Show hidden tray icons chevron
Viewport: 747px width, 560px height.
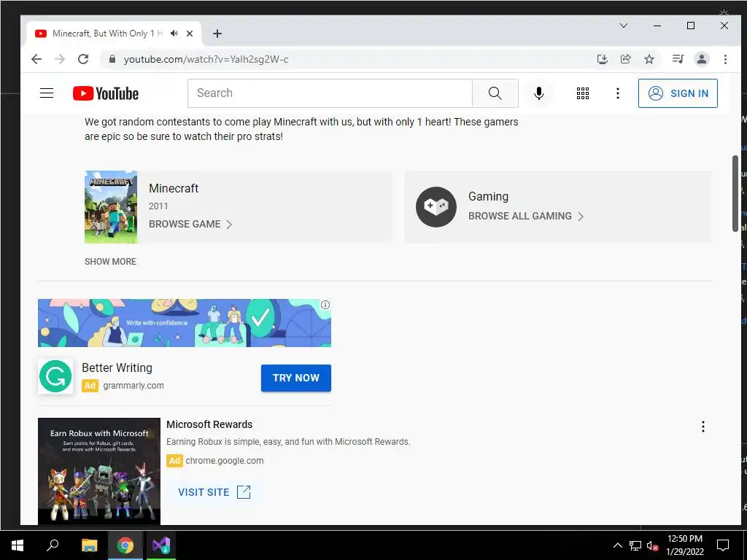point(617,545)
